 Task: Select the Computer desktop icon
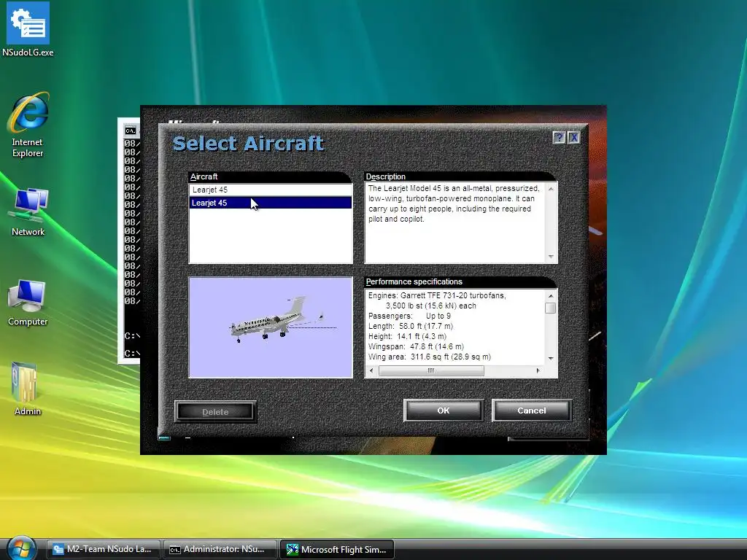pyautogui.click(x=28, y=303)
